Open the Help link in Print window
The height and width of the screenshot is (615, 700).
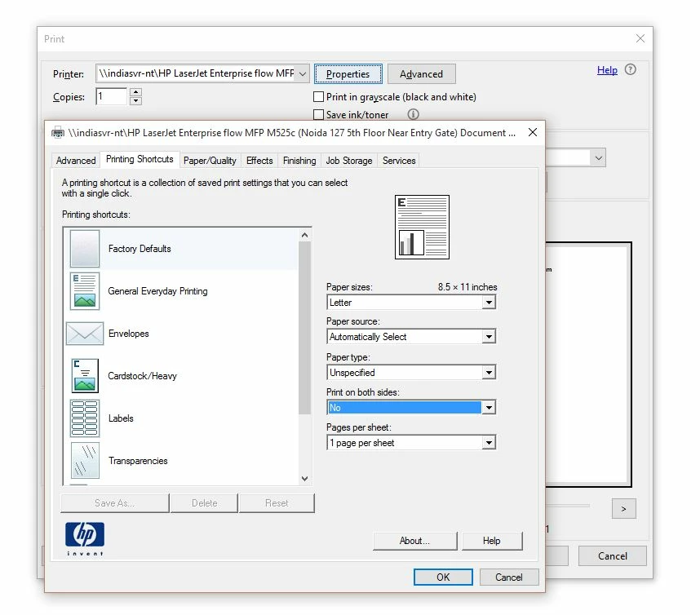click(607, 70)
